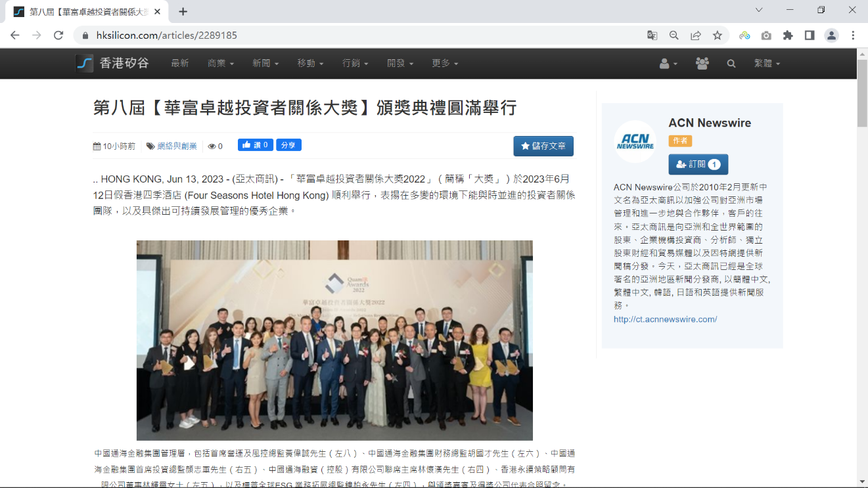
Task: Click the vertical page scrollbar thumb
Action: point(862,93)
